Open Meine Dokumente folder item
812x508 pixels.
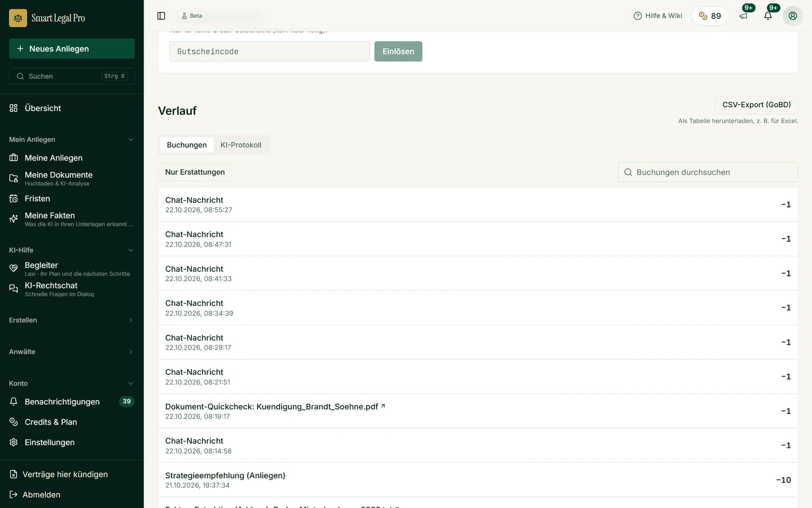tap(72, 178)
